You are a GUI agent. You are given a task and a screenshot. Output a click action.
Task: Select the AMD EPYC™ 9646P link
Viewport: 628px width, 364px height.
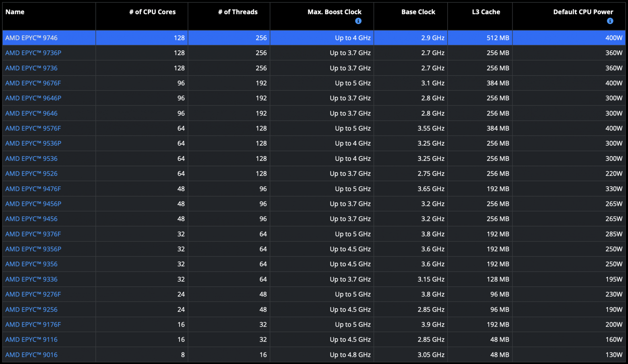tap(33, 98)
